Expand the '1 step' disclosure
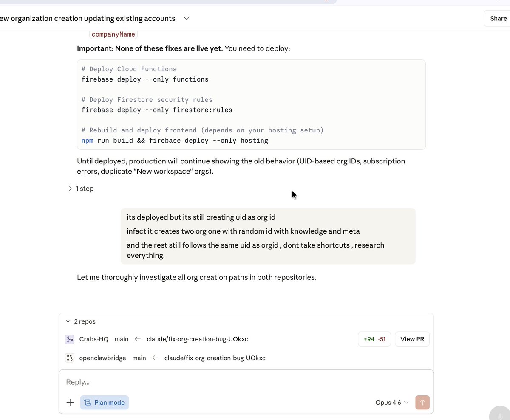Image resolution: width=510 pixels, height=420 pixels. point(81,189)
